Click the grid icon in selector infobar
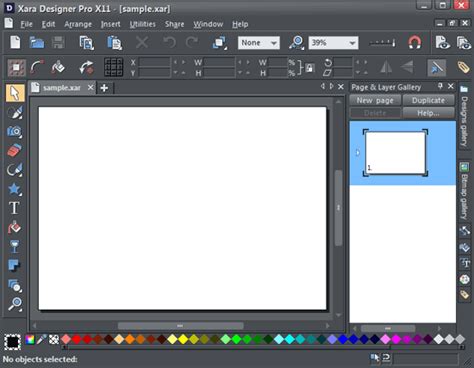 [113, 67]
